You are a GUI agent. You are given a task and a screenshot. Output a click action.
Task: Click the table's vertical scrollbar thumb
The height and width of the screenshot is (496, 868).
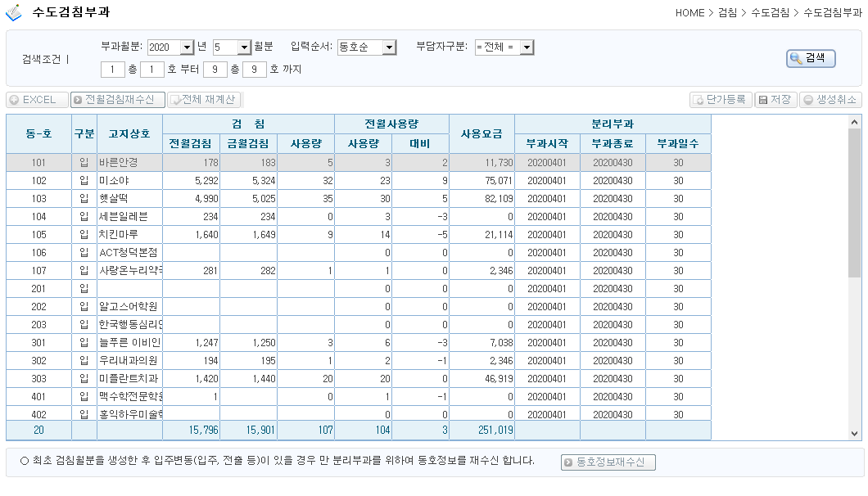pos(855,202)
